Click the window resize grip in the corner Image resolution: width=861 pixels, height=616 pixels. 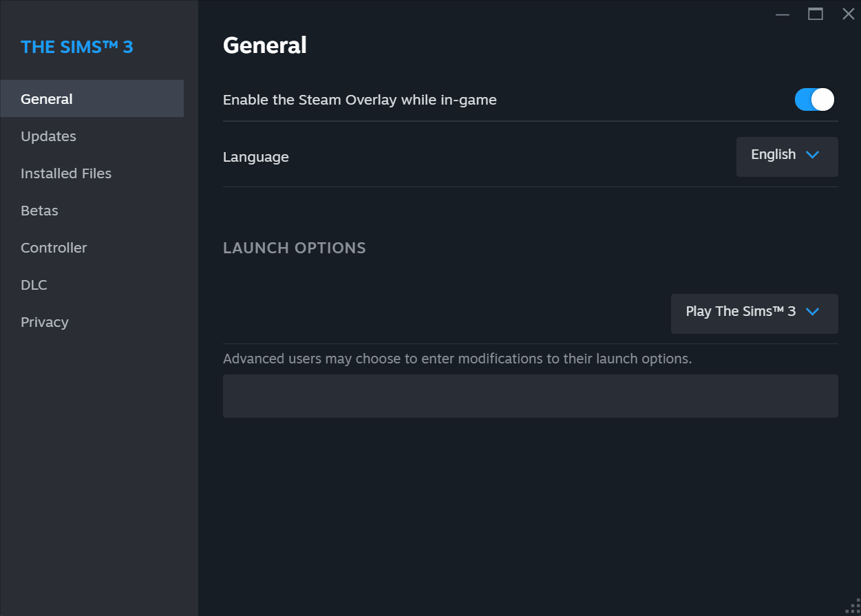[853, 608]
